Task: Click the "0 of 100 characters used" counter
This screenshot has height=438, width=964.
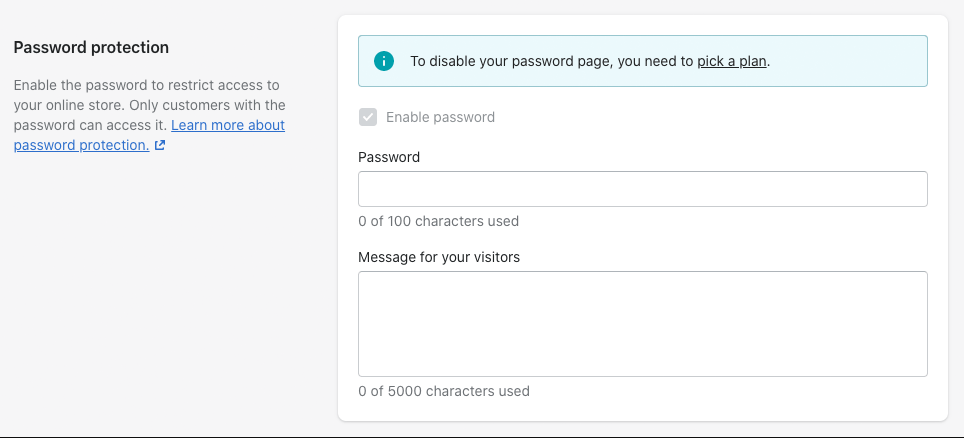Action: [438, 221]
